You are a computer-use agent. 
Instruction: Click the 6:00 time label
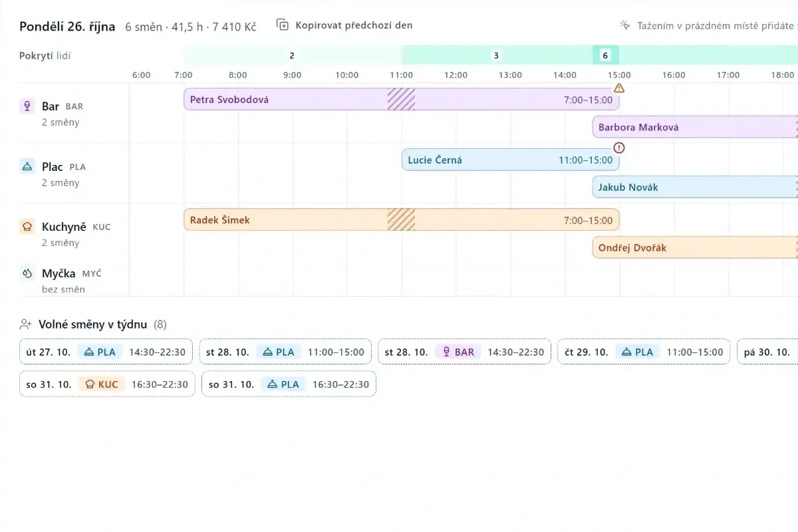(142, 75)
